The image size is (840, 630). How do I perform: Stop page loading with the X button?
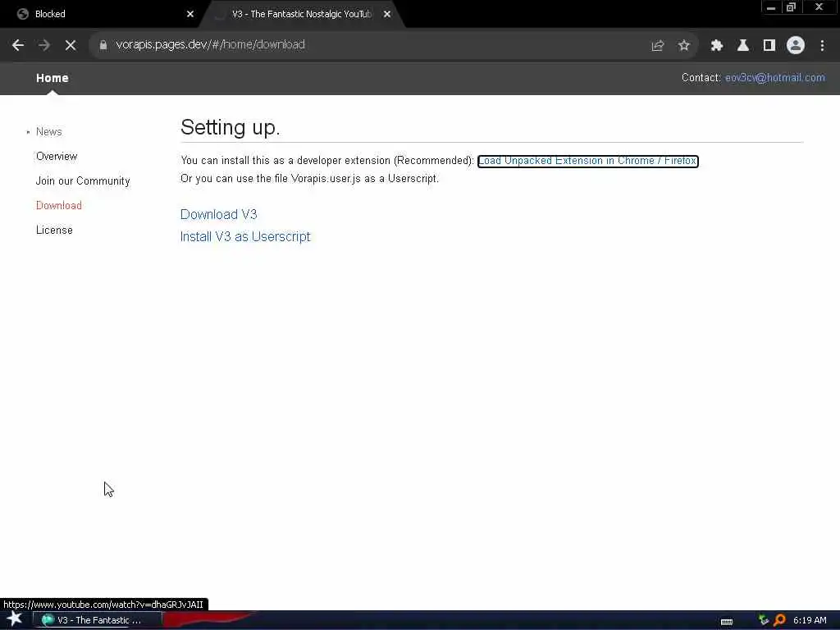[71, 45]
